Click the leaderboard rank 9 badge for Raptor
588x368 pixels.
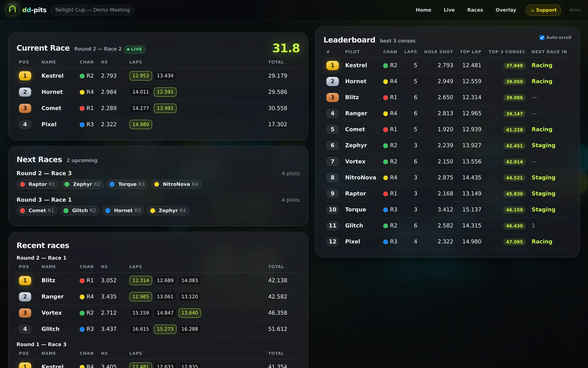pyautogui.click(x=333, y=194)
